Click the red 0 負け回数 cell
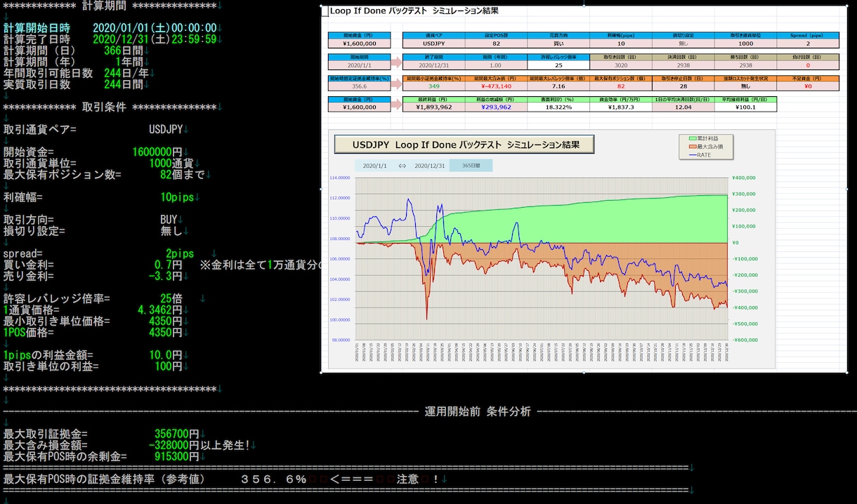This screenshot has height=504, width=857. coord(808,65)
